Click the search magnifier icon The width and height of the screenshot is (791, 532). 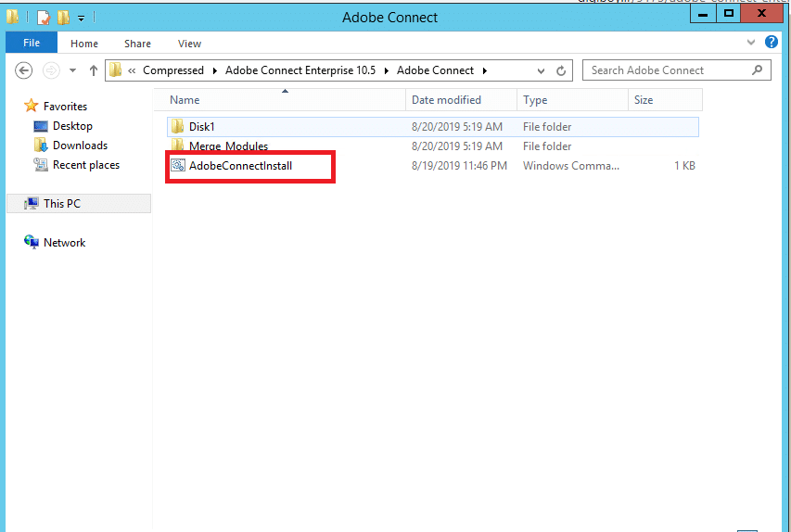click(757, 70)
